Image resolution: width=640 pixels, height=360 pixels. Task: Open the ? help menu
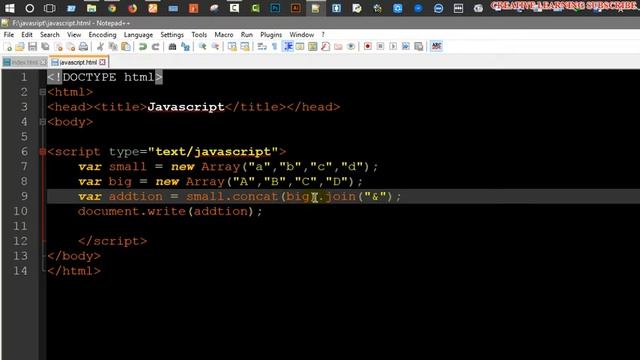323,35
